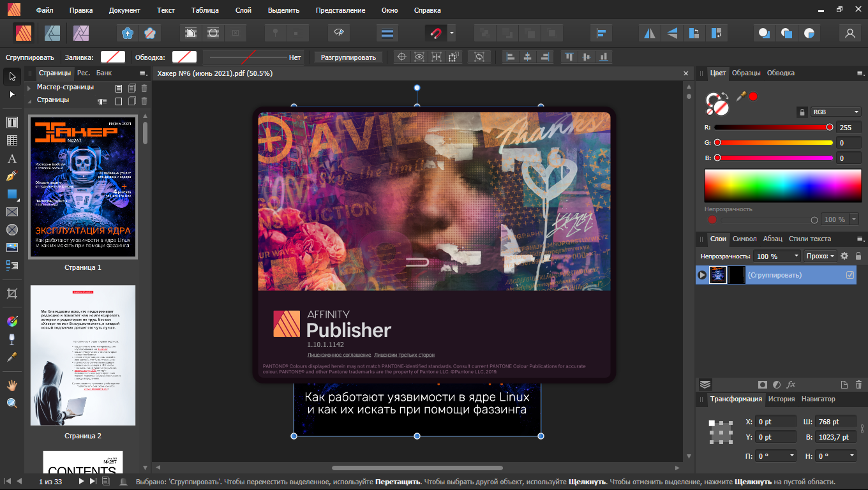Toggle the lock next to RGB dropdown
This screenshot has height=490, width=868.
[x=802, y=112]
